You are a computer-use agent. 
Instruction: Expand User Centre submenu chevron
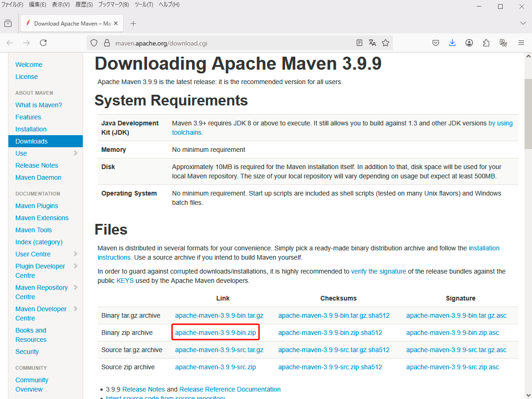coord(76,254)
